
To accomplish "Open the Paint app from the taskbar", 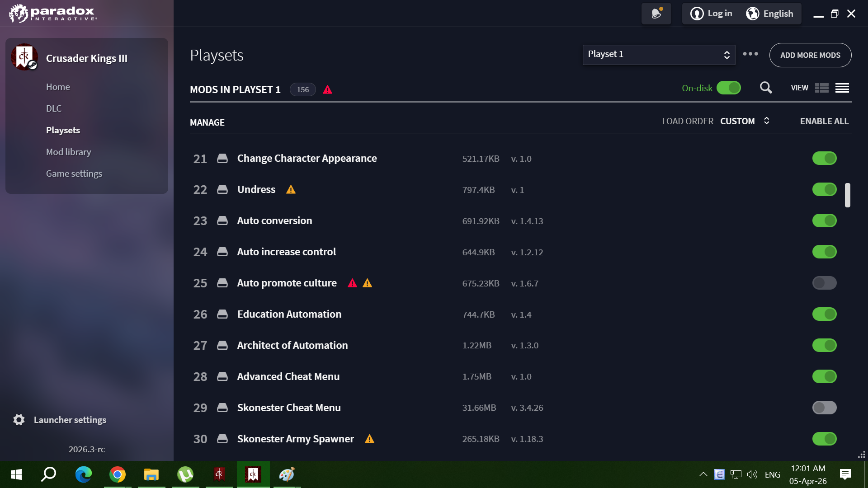I will coord(287,474).
